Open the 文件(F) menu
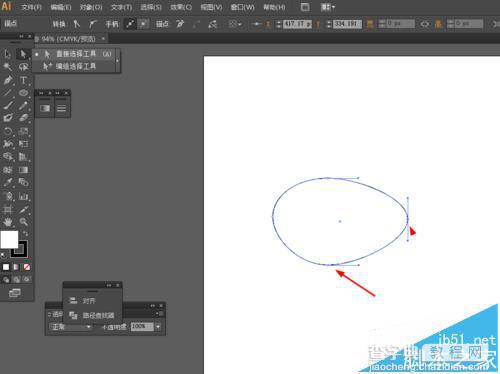Screen dimensions: 500x374 tap(31, 7)
